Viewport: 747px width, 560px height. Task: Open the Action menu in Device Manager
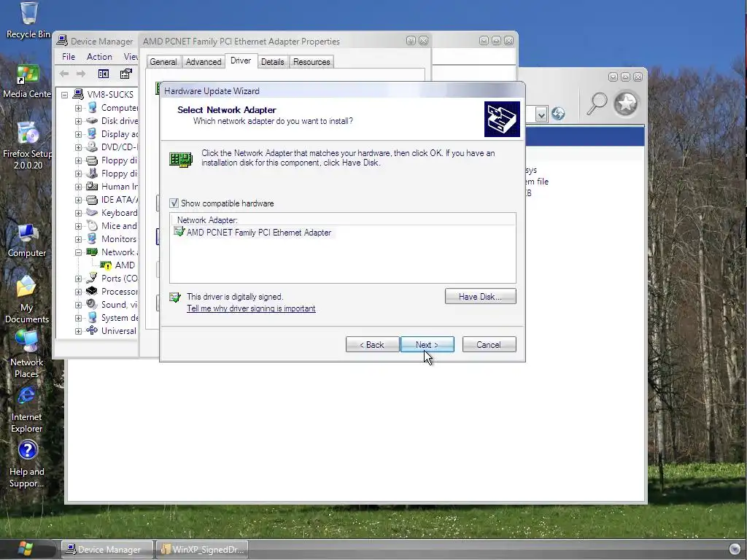click(x=99, y=57)
